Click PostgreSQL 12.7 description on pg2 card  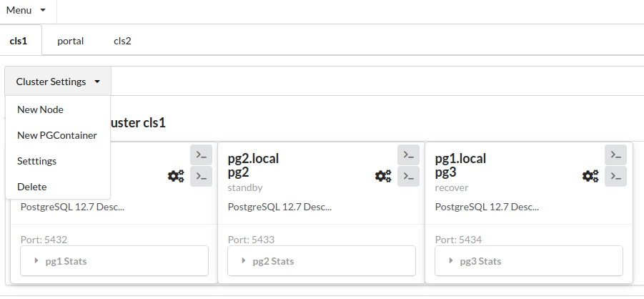click(279, 207)
